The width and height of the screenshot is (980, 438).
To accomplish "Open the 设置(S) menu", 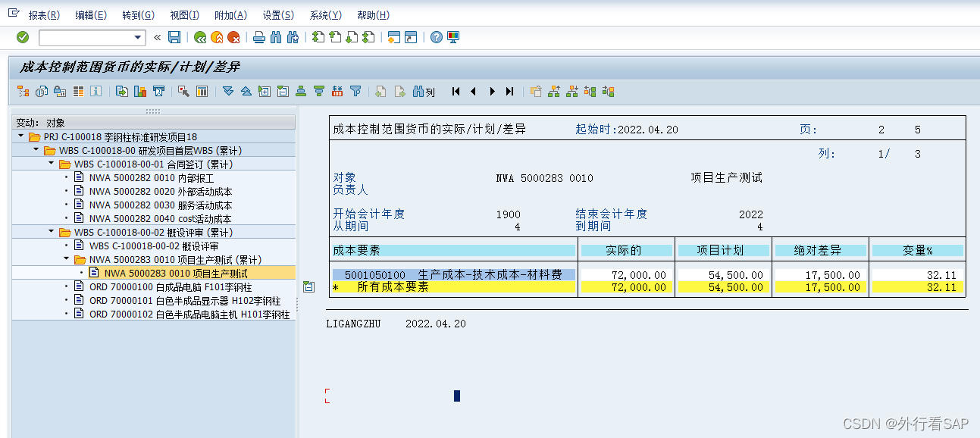I will 278,15.
